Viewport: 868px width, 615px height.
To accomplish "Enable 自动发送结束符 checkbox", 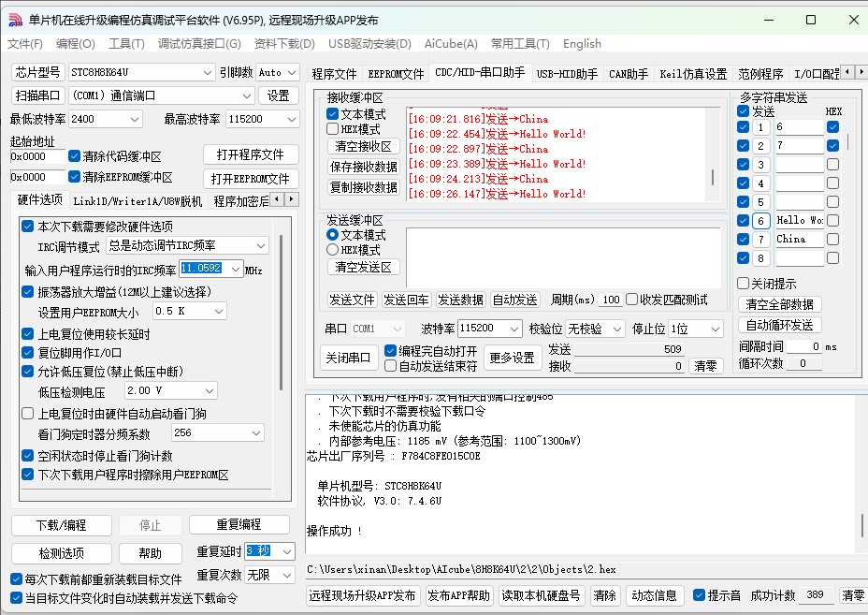I will coord(390,366).
